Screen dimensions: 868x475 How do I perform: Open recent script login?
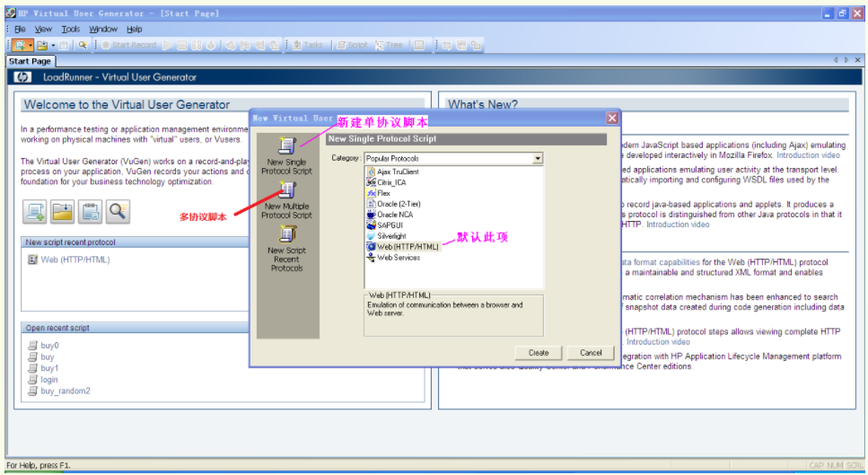(x=48, y=380)
